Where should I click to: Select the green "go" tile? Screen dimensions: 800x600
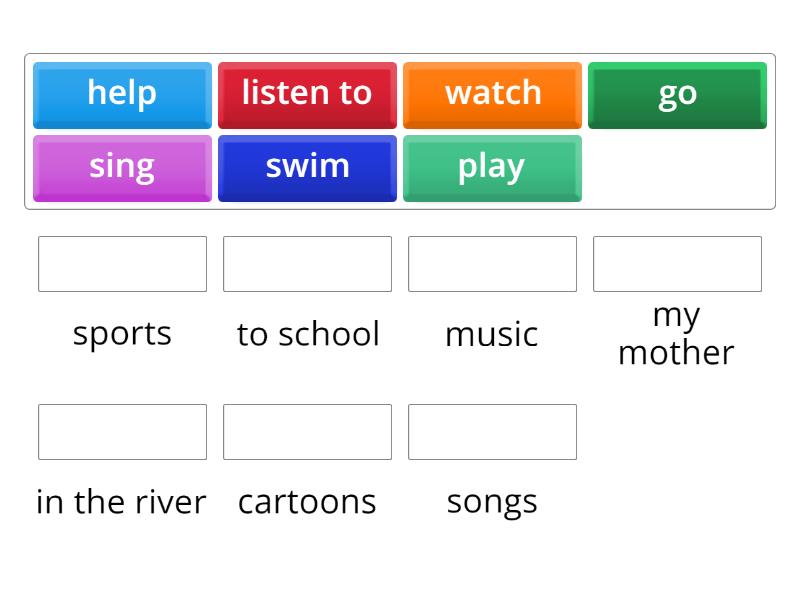[x=677, y=94]
